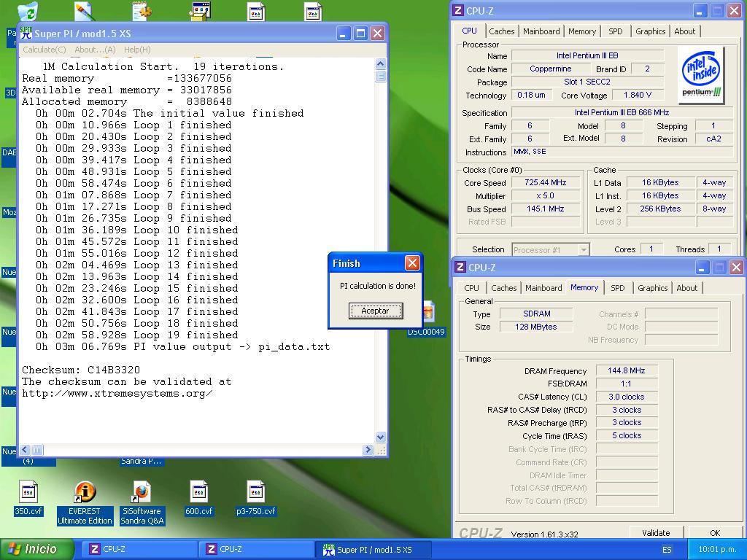Click the Recycle Bin desktop icon
This screenshot has width=747, height=560.
click(28, 12)
